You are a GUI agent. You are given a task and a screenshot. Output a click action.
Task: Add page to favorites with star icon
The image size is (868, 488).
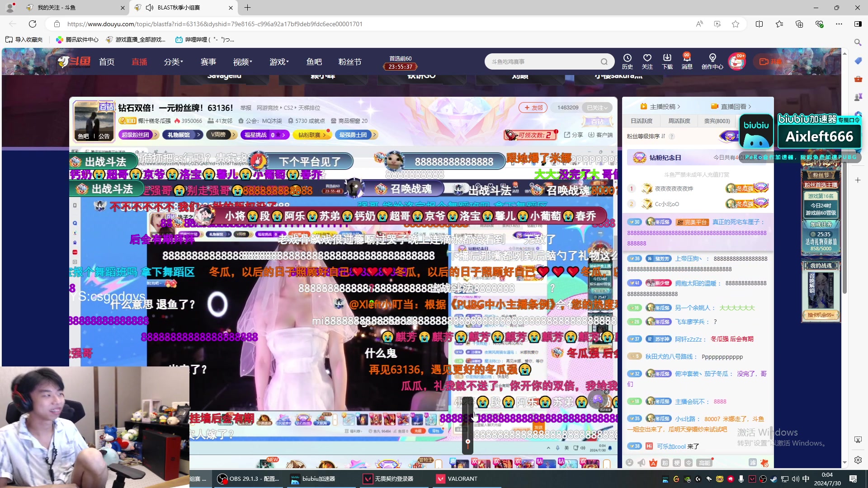coord(736,24)
